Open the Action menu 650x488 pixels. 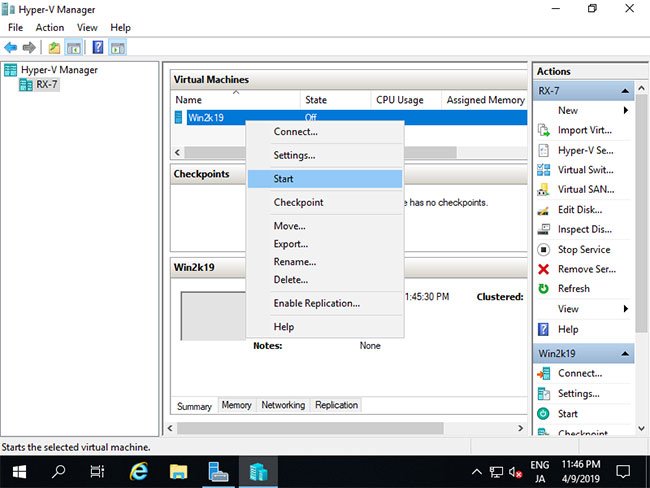click(50, 27)
